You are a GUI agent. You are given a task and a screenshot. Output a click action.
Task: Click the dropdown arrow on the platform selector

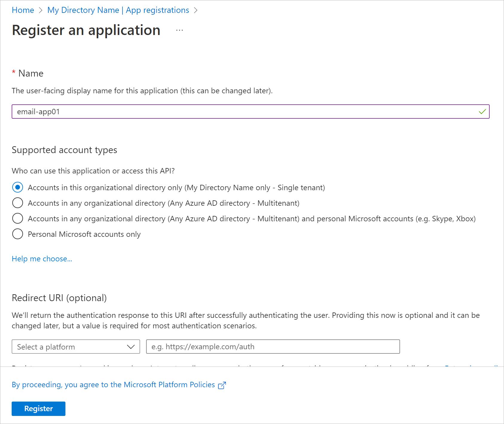131,347
